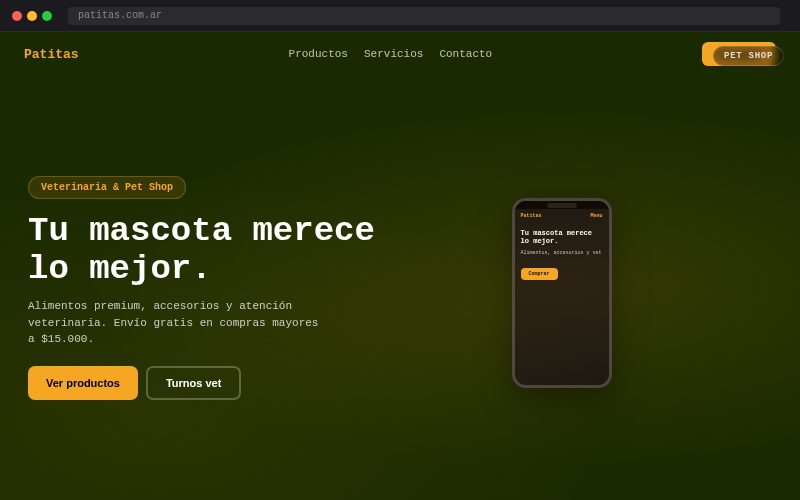Open the Contacto nav link

pyautogui.click(x=465, y=54)
